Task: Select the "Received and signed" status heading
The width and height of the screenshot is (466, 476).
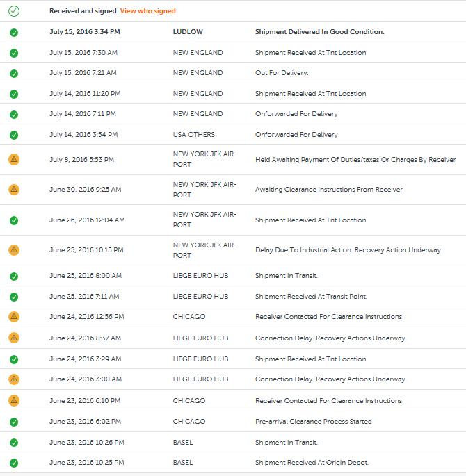Action: 83,11
